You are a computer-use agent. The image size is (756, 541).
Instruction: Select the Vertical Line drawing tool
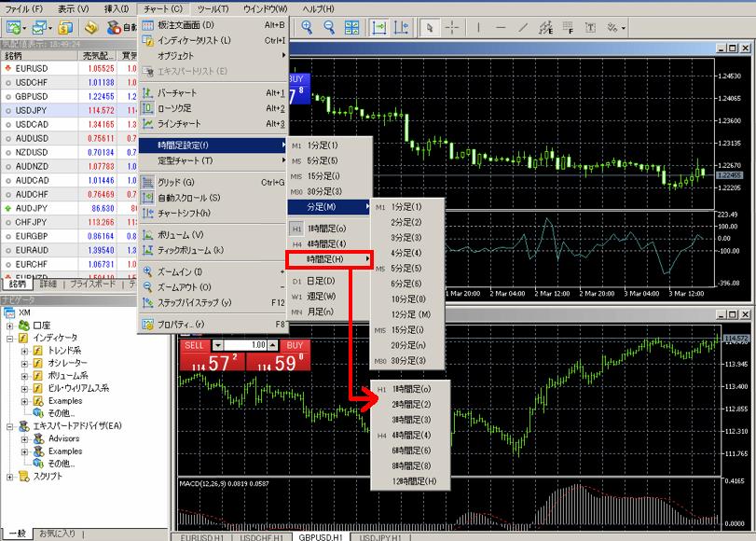[x=478, y=27]
